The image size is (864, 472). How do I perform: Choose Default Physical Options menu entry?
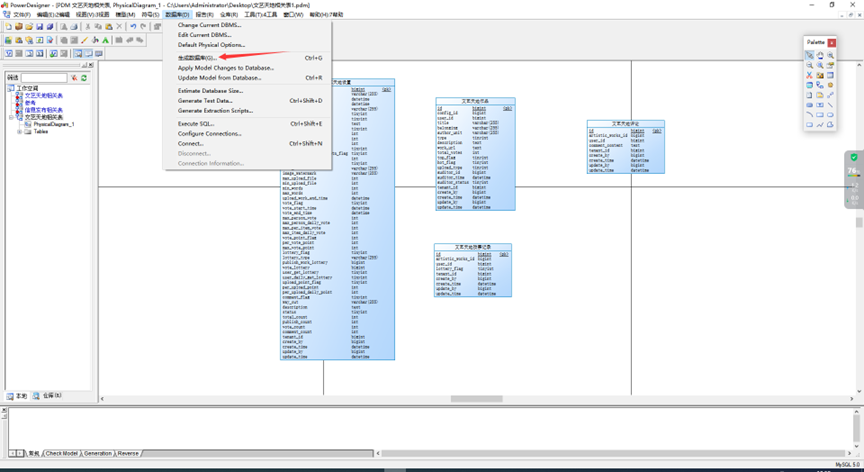[x=212, y=45]
